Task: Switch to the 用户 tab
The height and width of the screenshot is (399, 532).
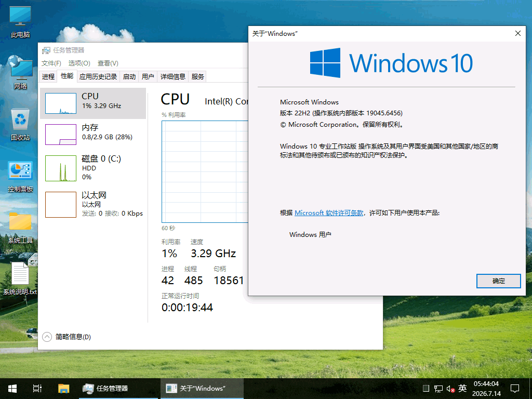Action: (148, 77)
